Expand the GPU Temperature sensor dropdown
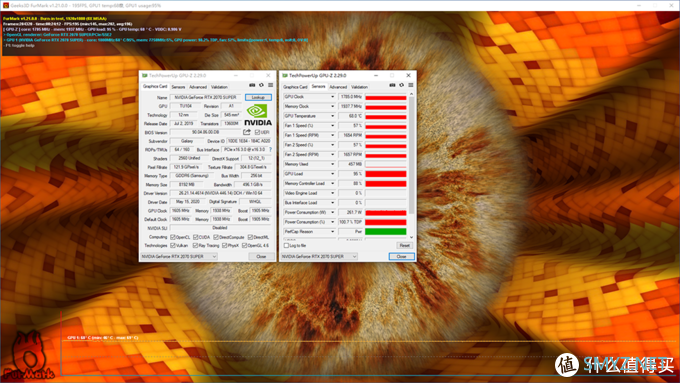This screenshot has width=680, height=383. tap(333, 116)
